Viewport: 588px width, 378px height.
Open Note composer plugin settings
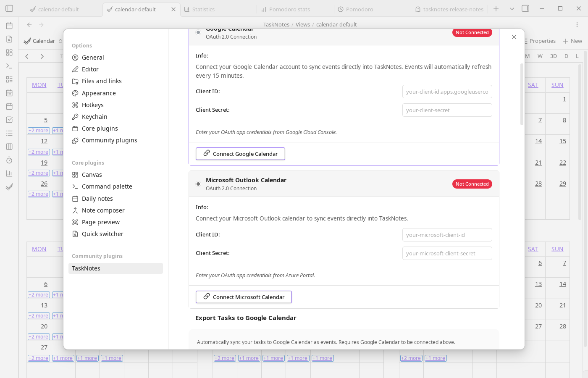(x=115, y=210)
